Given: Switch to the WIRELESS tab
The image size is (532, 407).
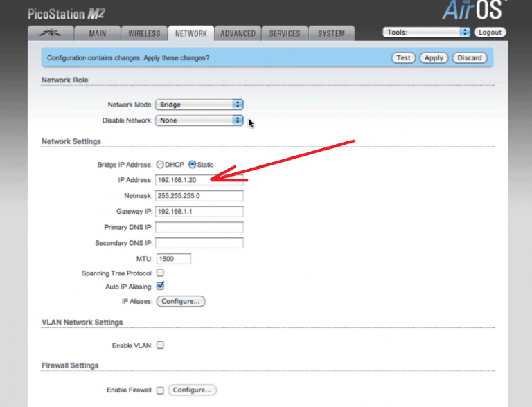Looking at the screenshot, I should coord(144,33).
